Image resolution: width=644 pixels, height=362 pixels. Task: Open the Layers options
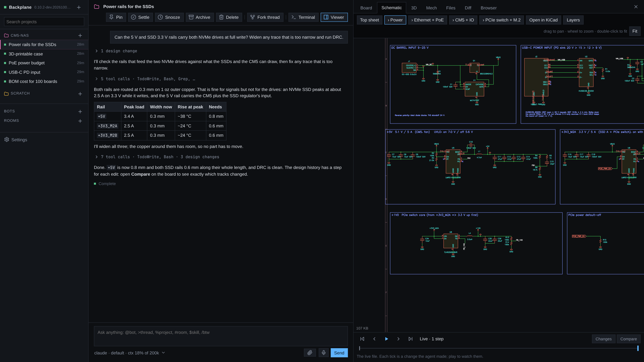573,20
